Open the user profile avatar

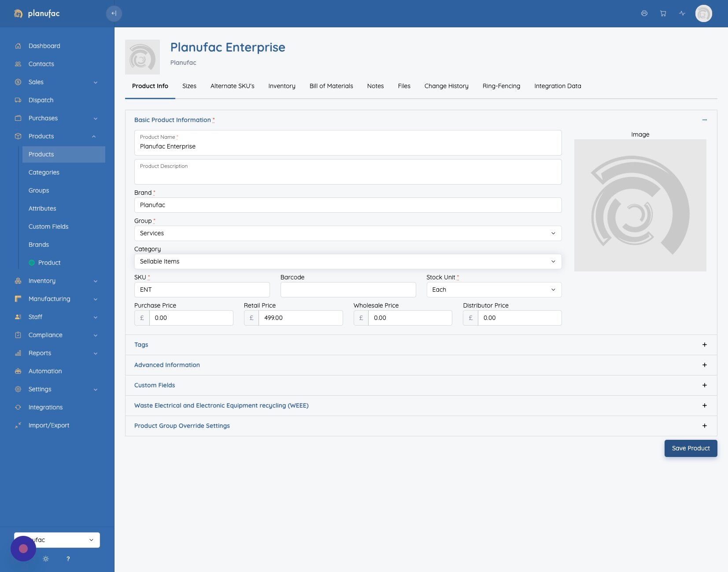coord(704,13)
